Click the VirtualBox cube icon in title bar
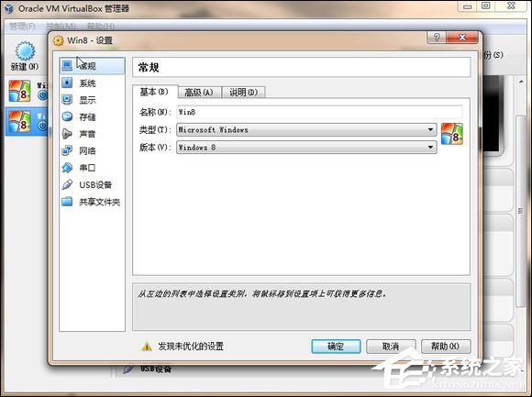 pyautogui.click(x=9, y=8)
